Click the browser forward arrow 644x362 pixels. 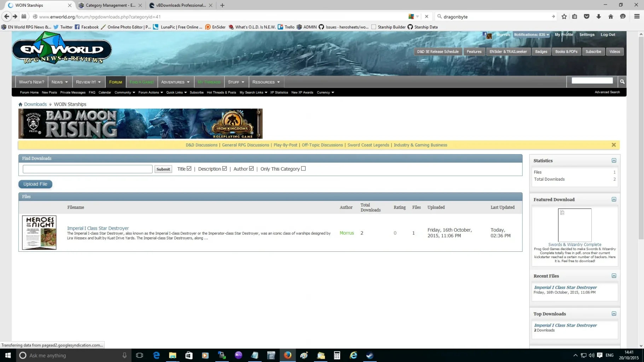coord(15,16)
